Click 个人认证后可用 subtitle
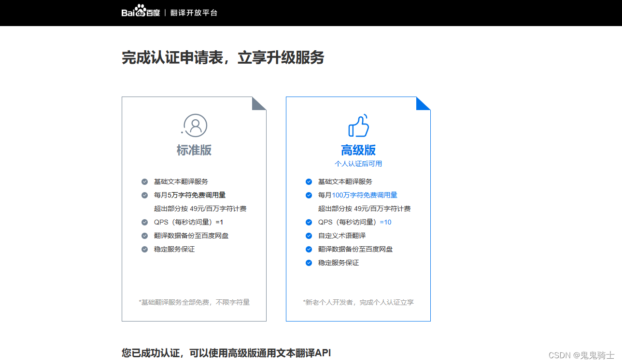This screenshot has height=364, width=622. click(x=358, y=164)
